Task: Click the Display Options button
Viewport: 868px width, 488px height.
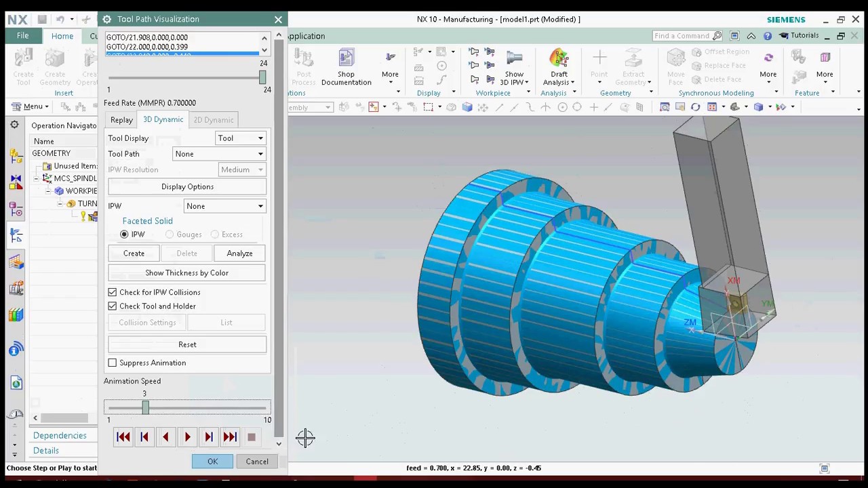Action: (x=187, y=187)
